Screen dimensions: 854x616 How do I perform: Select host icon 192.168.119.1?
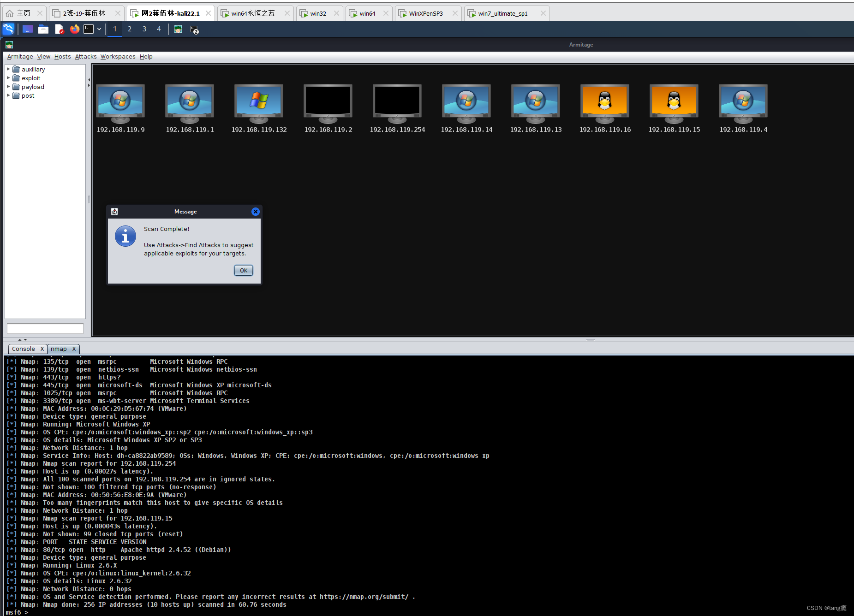tap(190, 104)
